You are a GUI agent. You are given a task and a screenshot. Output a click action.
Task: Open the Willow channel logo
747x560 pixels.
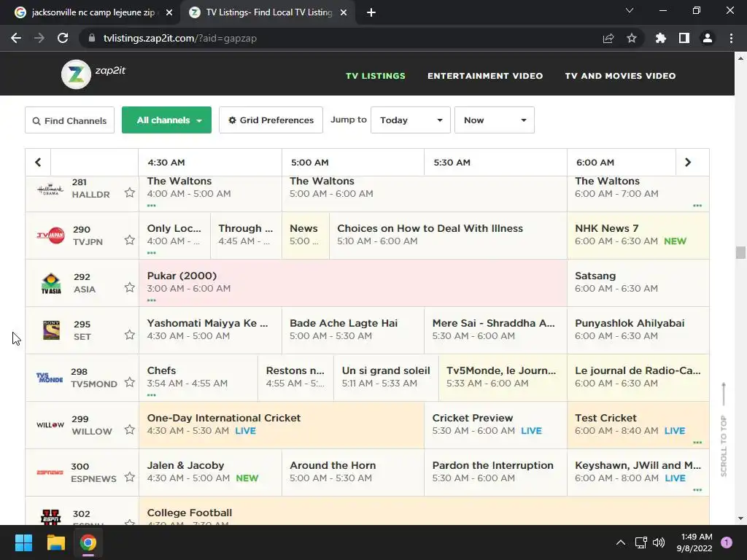[50, 425]
